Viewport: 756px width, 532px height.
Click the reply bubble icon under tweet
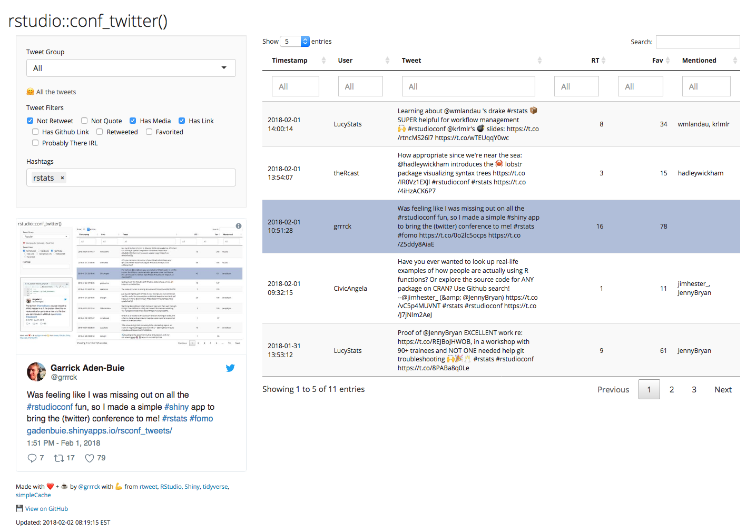click(x=32, y=458)
